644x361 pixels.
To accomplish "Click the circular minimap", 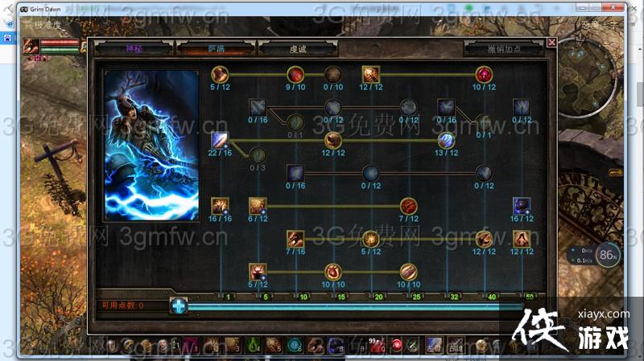I will (x=588, y=77).
